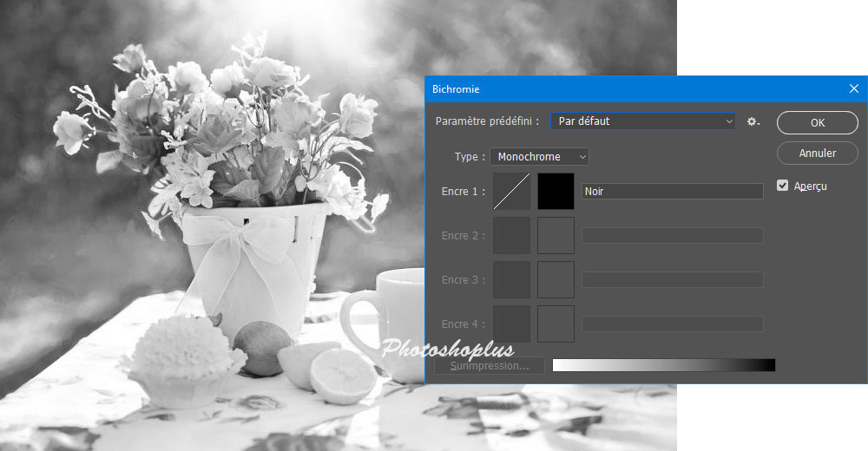Viewport: 868px width, 451px height.
Task: Click the Encre 2 color swatch
Action: (x=556, y=235)
